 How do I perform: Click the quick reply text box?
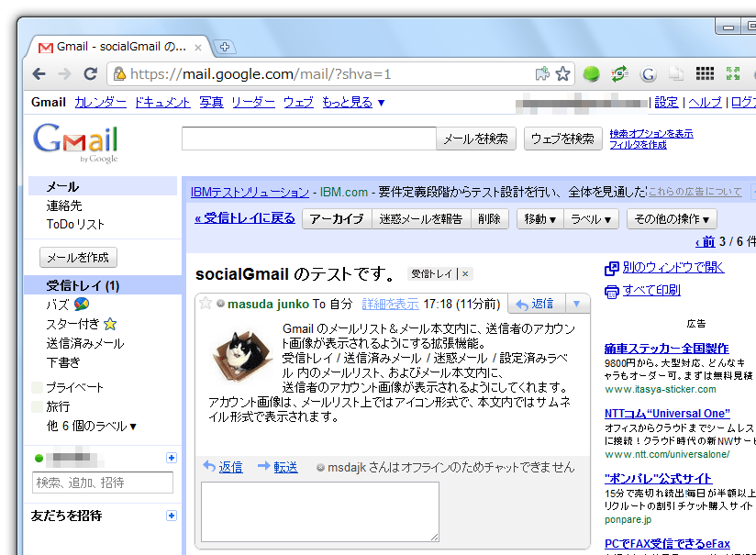point(320,512)
